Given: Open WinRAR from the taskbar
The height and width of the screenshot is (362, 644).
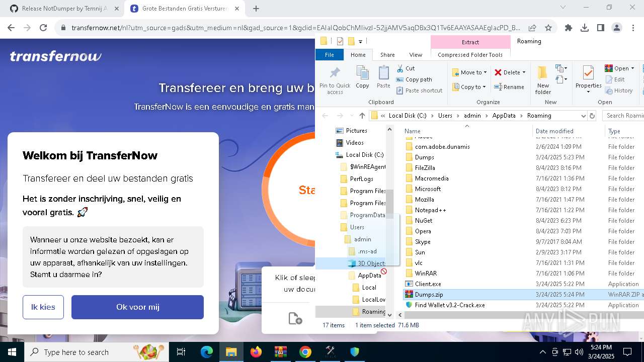Looking at the screenshot, I should [281, 352].
